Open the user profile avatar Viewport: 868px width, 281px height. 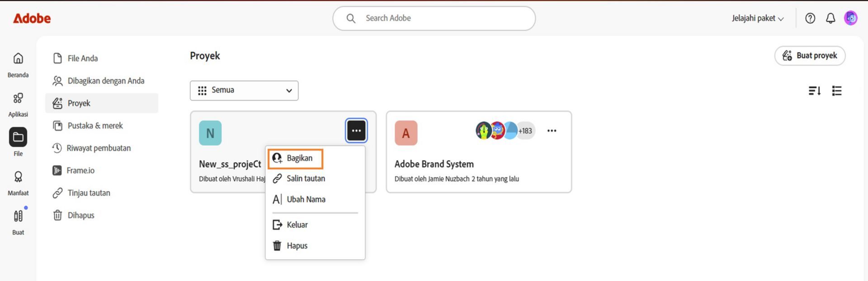click(x=851, y=18)
